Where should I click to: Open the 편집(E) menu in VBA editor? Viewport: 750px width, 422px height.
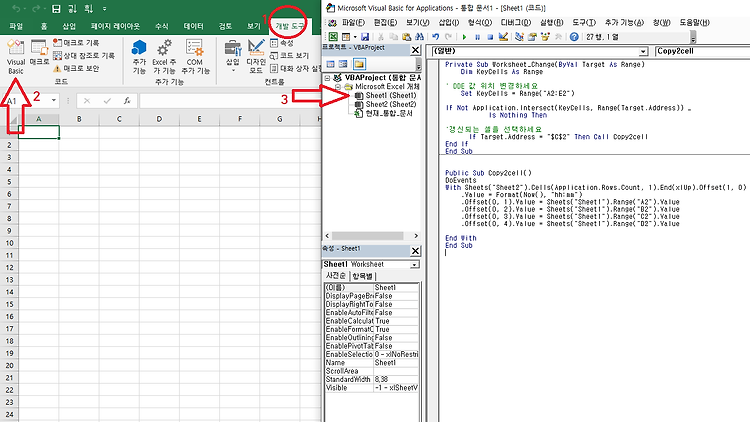click(385, 22)
